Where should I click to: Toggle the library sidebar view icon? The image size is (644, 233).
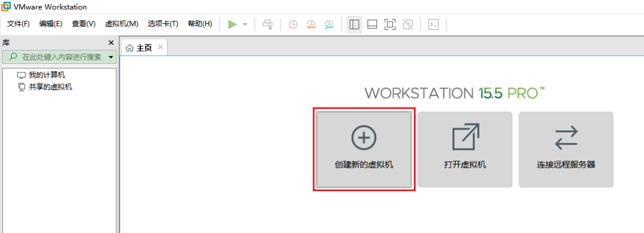(x=354, y=24)
